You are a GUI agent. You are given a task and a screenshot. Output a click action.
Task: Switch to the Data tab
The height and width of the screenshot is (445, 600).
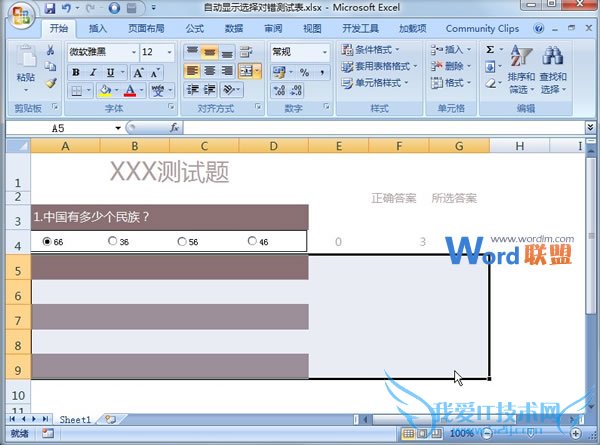234,28
